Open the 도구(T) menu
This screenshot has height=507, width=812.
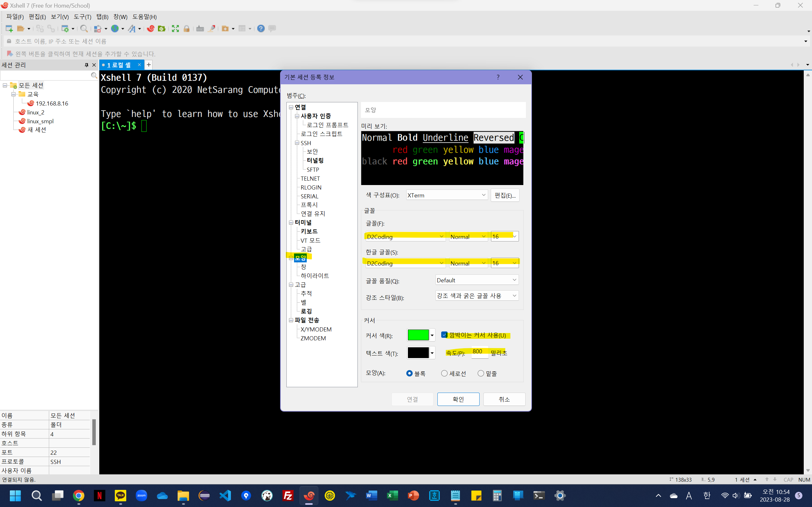point(82,17)
